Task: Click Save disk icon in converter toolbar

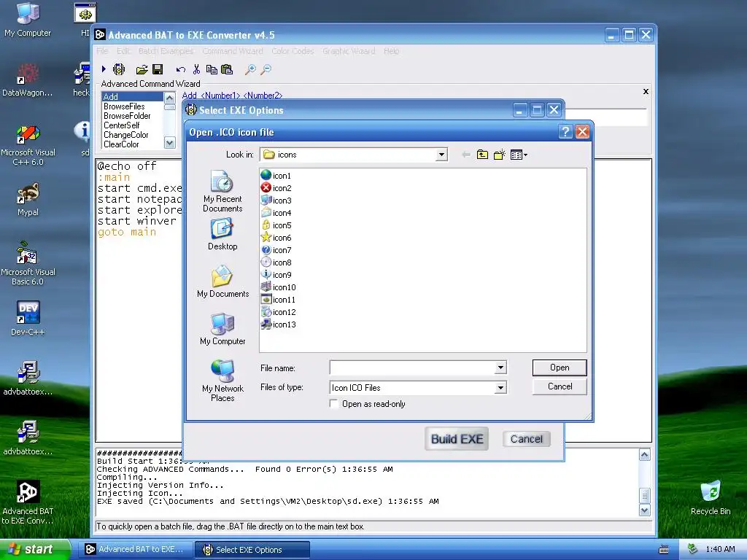Action: [x=158, y=69]
